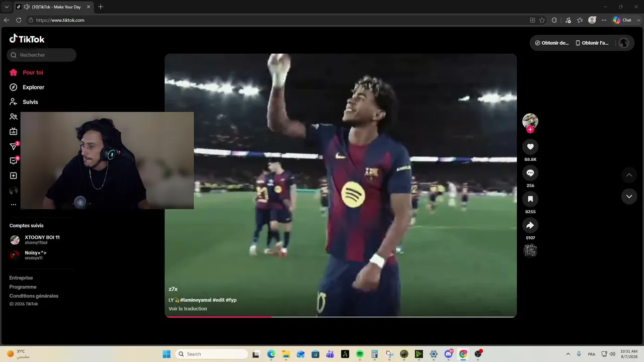Open Copilot Chat in browser toolbar
Image resolution: width=644 pixels, height=362 pixels.
622,20
